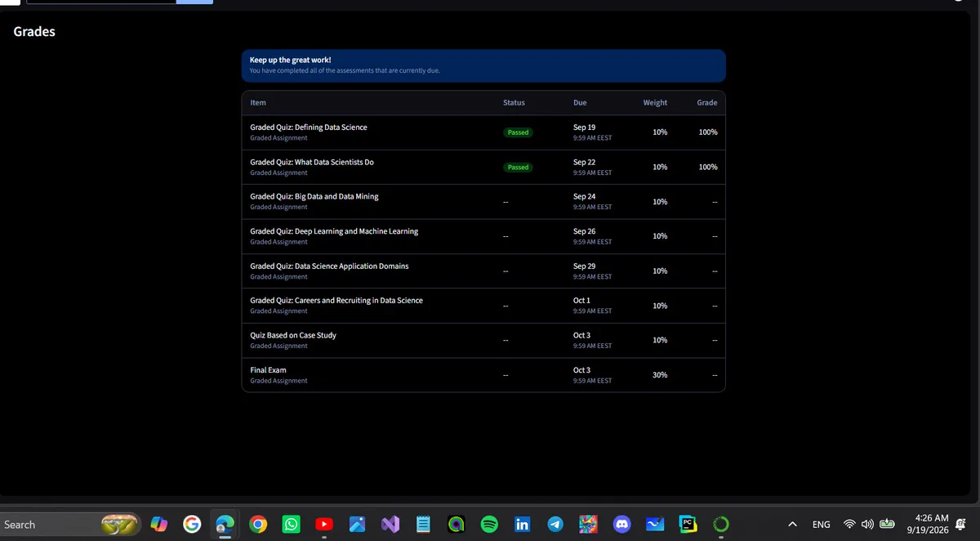Screen dimensions: 980x541
Task: Click the Sep 22 due date
Action: (x=584, y=162)
